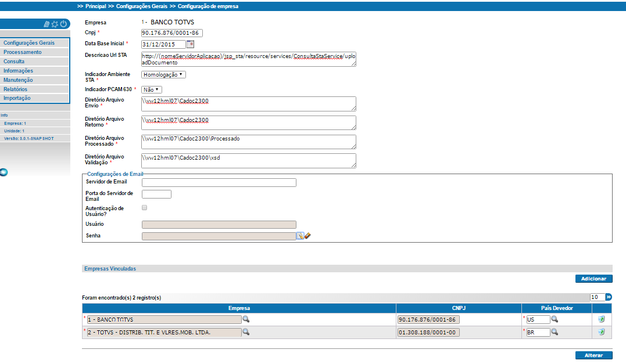
Task: Click the Empresa field 1 - BANCO TOTVS
Action: [164, 319]
